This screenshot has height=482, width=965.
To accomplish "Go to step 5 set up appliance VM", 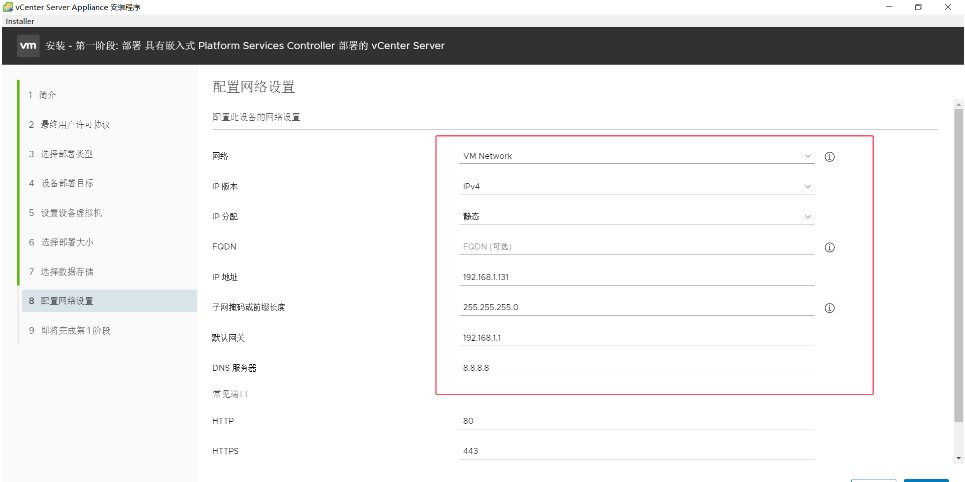I will click(x=65, y=213).
